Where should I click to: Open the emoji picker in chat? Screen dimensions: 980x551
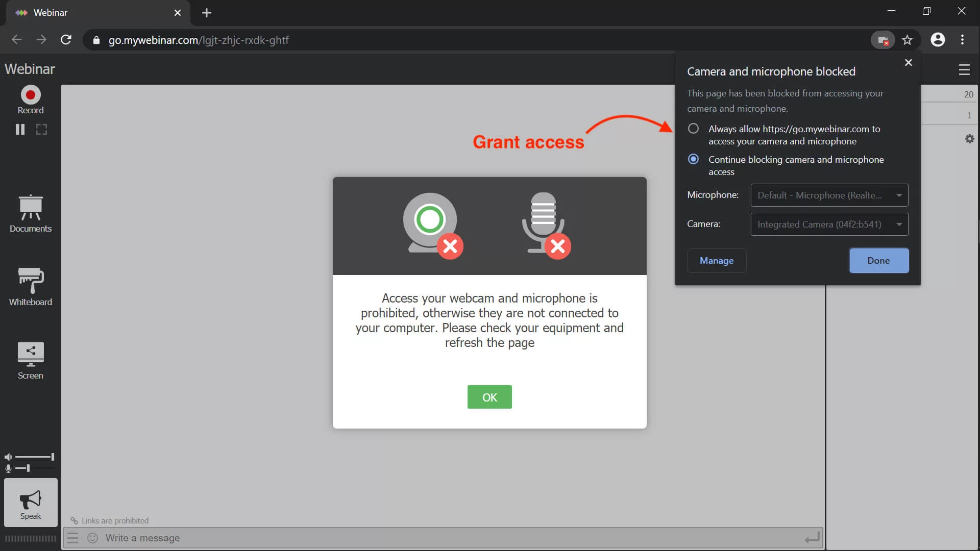[x=92, y=538]
